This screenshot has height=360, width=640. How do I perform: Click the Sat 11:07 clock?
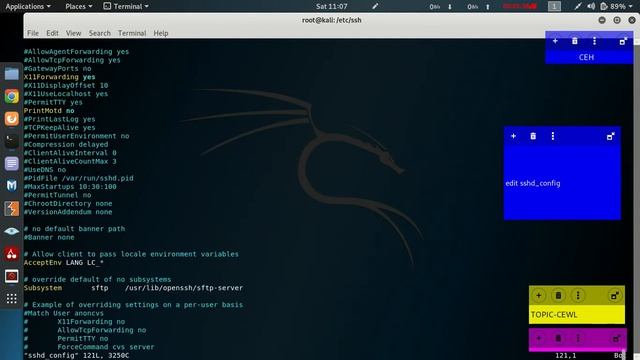(331, 6)
